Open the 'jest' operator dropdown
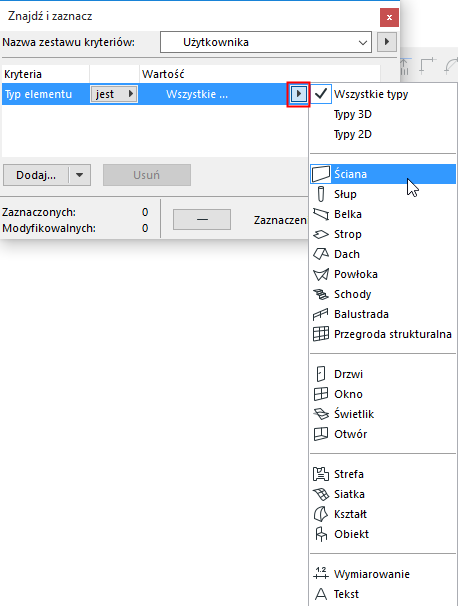This screenshot has width=458, height=606. pos(114,94)
